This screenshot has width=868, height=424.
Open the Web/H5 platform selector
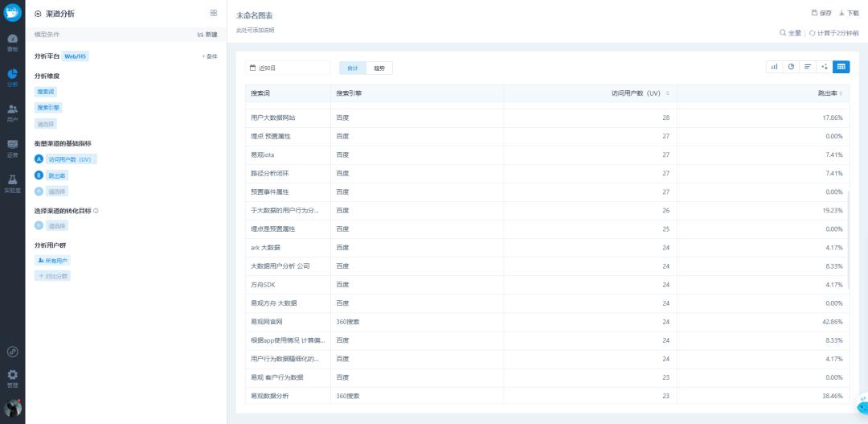click(x=76, y=56)
